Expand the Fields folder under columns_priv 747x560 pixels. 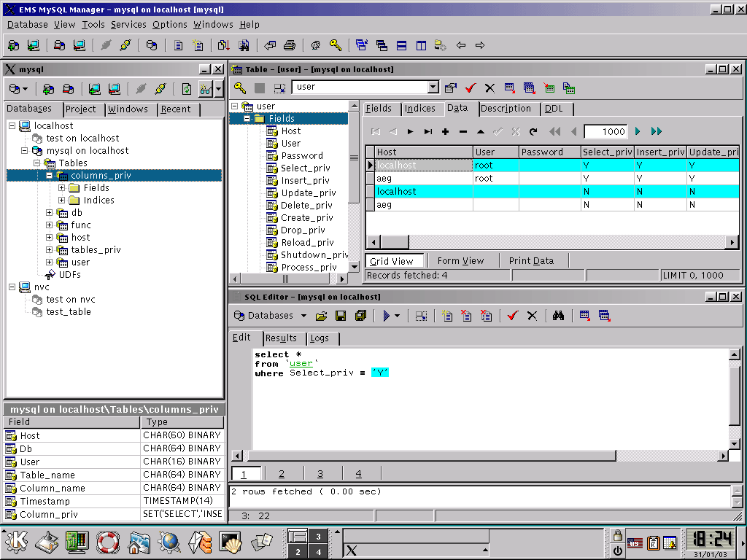tap(61, 187)
